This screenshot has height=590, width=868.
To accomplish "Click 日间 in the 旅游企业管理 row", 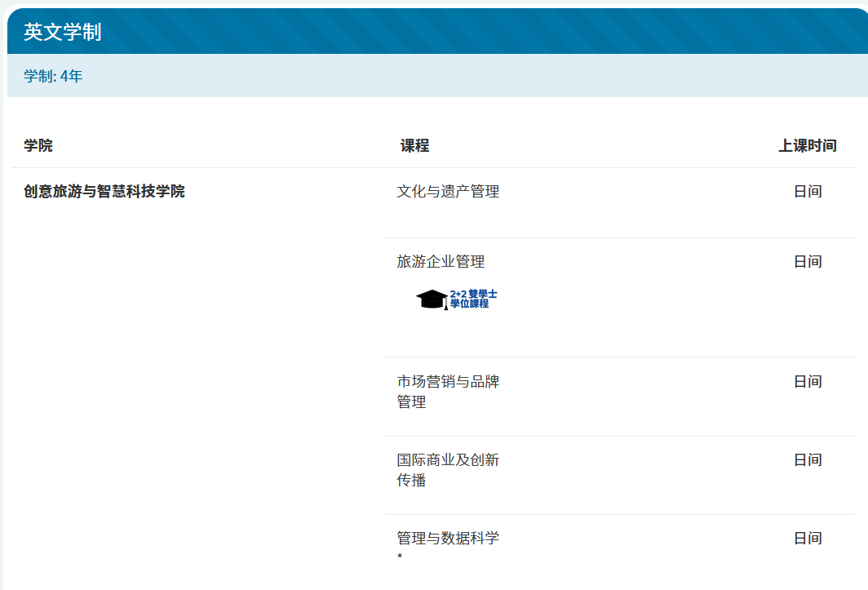I will coord(808,262).
